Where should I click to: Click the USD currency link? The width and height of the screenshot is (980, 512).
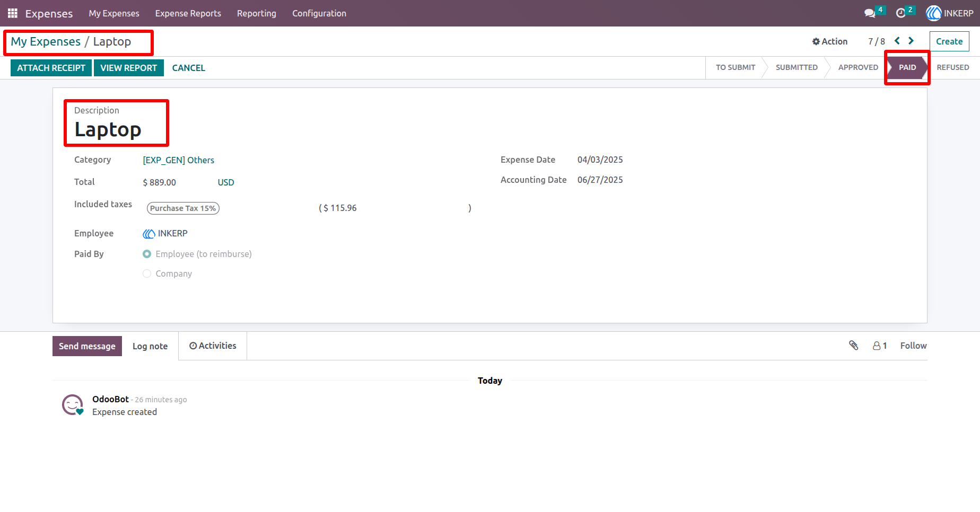click(x=226, y=182)
